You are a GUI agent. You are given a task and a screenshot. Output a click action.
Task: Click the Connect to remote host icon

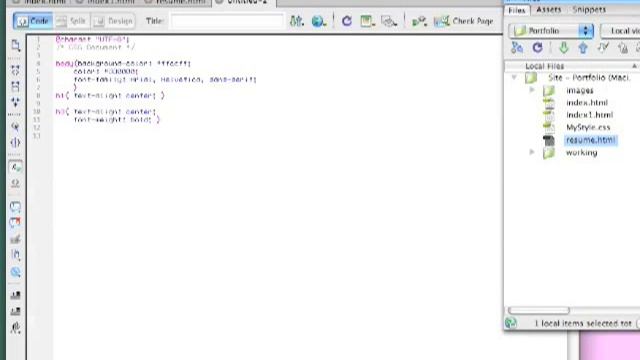517,48
